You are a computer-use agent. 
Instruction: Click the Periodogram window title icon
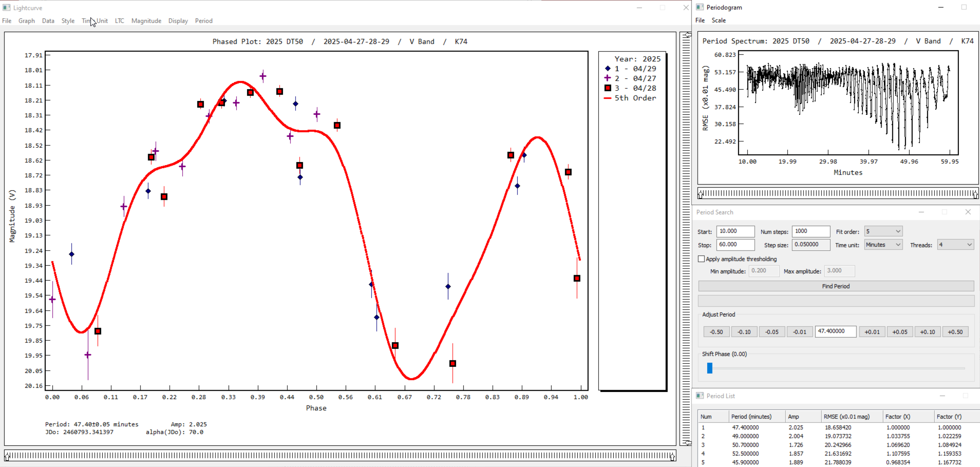700,7
